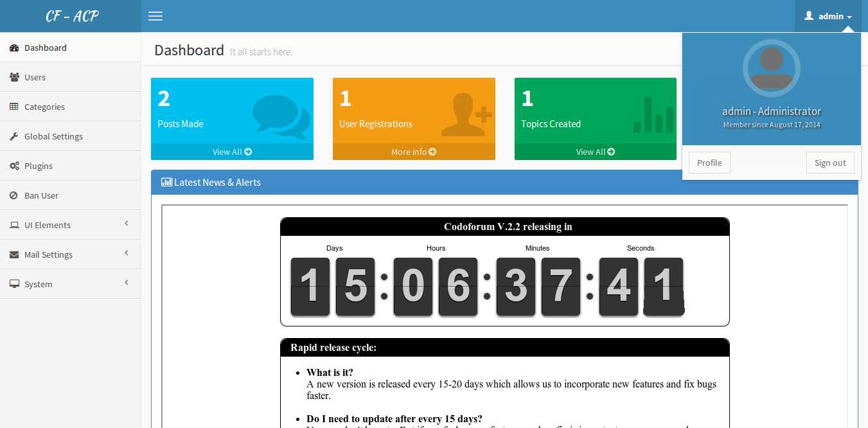Open Ban User in the sidebar
This screenshot has height=428, width=868.
coord(71,195)
